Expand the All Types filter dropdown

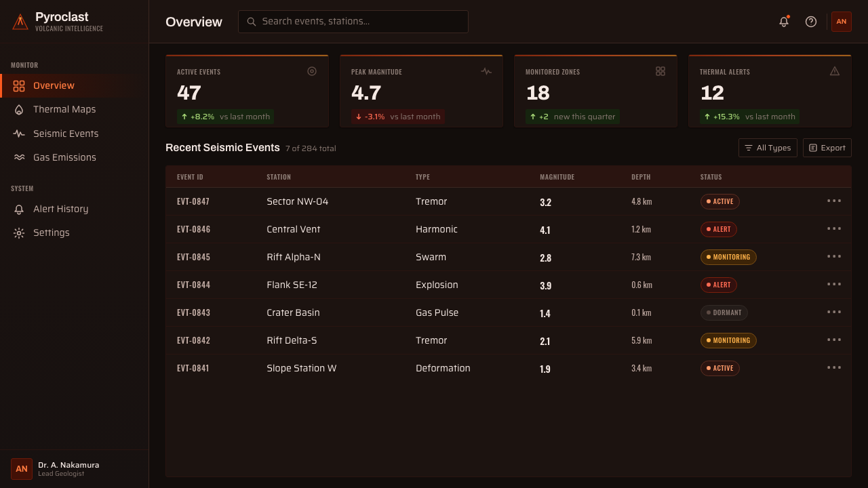tap(768, 148)
